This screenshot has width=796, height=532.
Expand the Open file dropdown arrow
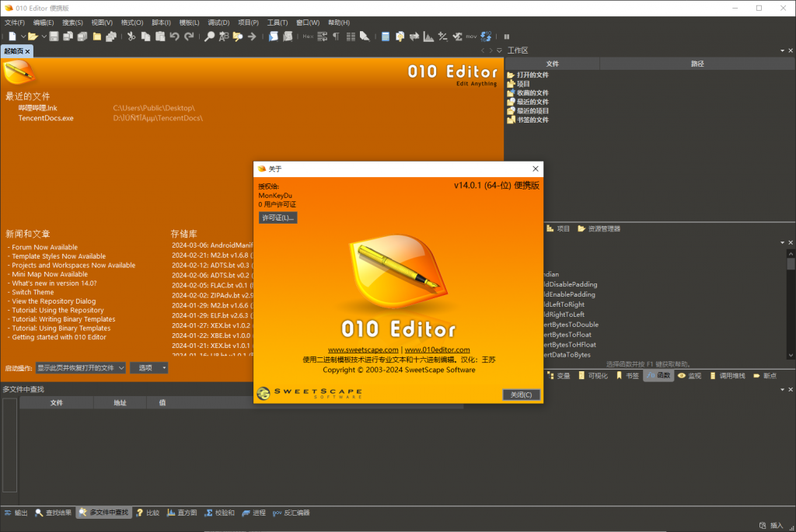click(x=44, y=37)
